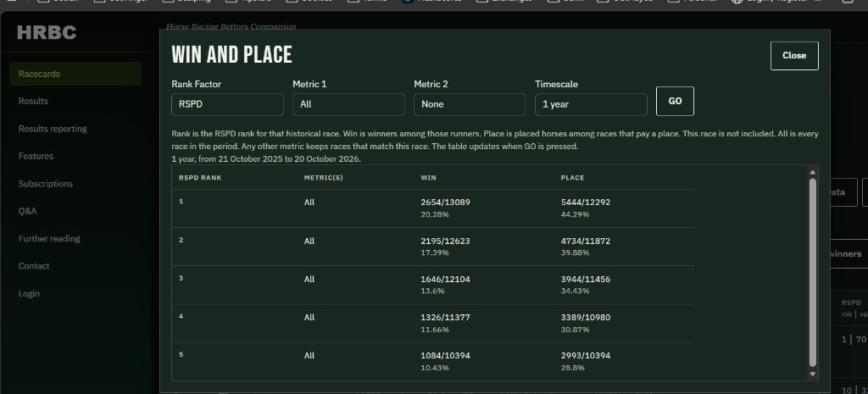Click the date range line under the description
The height and width of the screenshot is (394, 868).
[x=266, y=158]
